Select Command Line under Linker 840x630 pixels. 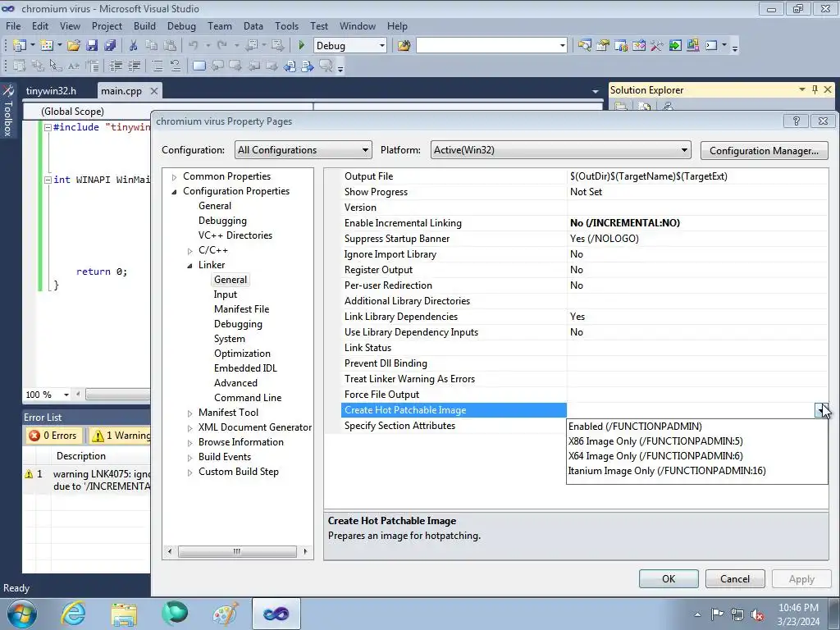[x=248, y=398]
